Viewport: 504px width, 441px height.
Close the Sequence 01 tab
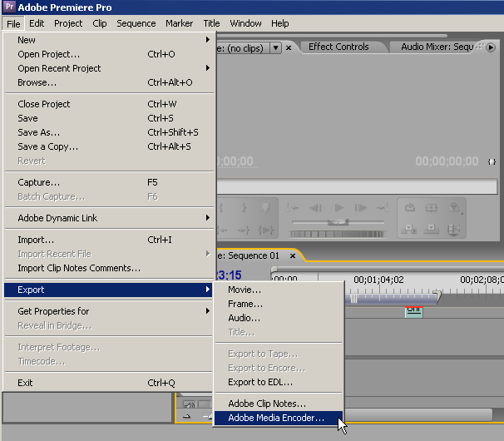point(293,256)
